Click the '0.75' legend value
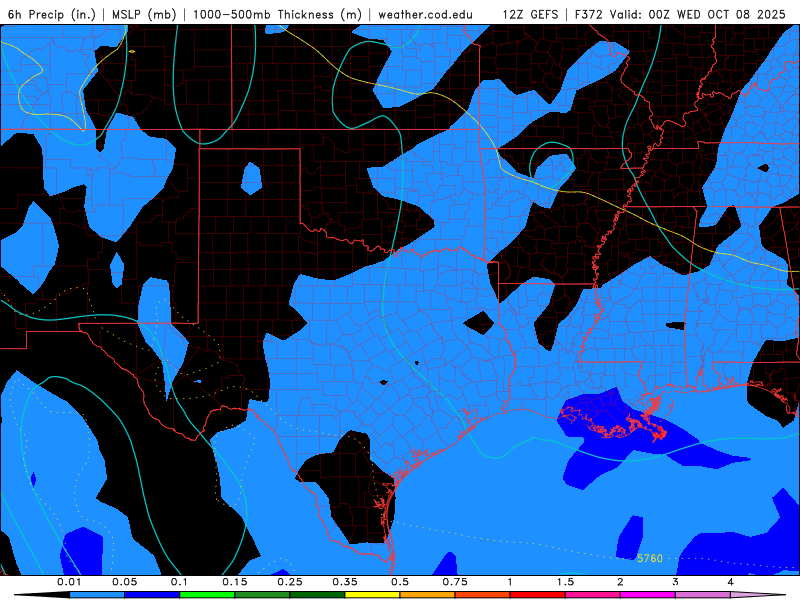The height and width of the screenshot is (600, 800). click(455, 582)
